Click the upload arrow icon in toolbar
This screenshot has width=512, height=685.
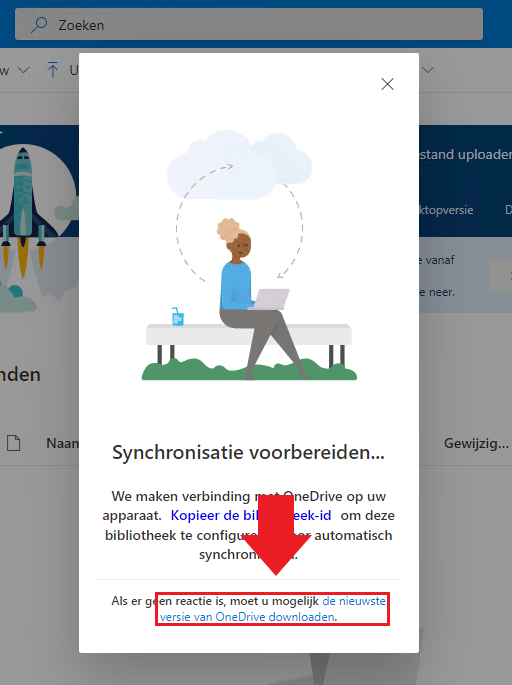point(52,70)
